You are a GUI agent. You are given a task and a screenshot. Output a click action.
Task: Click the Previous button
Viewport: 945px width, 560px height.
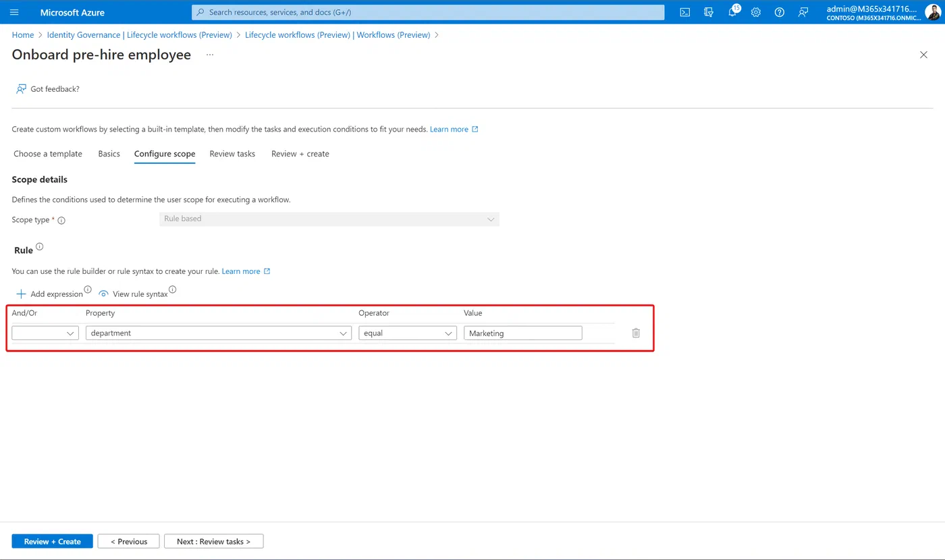(x=128, y=541)
